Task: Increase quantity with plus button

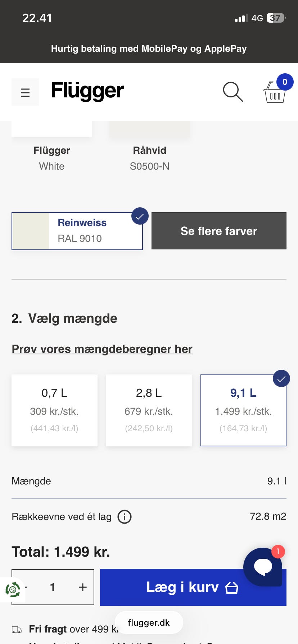Action: click(83, 587)
